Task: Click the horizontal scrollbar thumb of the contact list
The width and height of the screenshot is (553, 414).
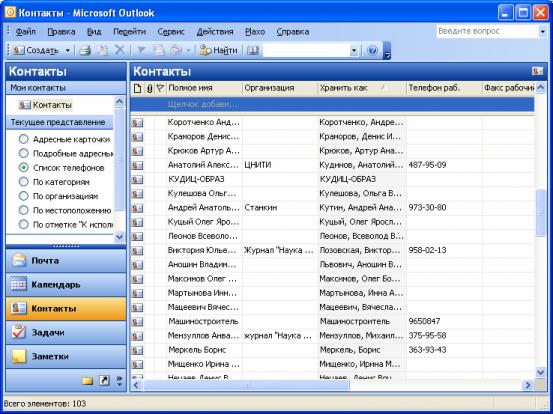Action: pyautogui.click(x=247, y=385)
